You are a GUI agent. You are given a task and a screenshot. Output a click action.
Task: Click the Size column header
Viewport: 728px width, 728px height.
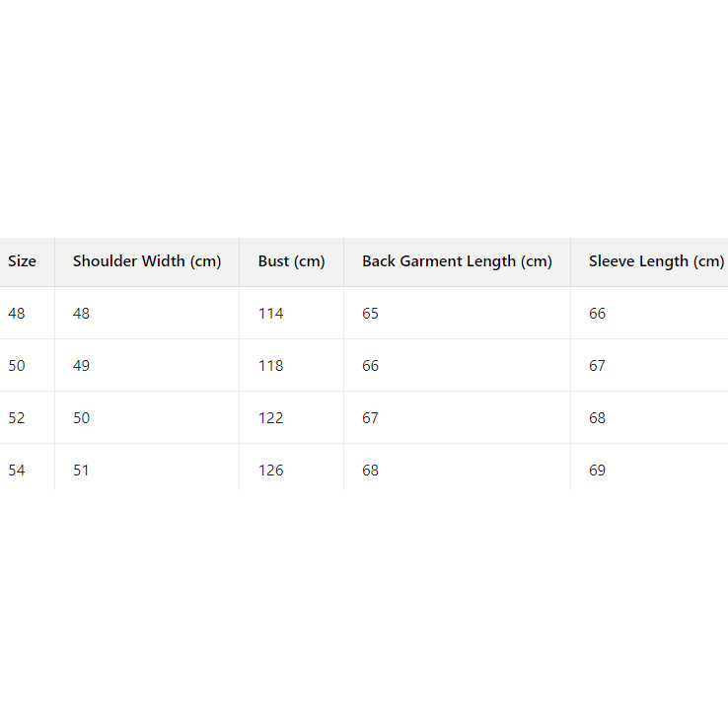point(22,261)
